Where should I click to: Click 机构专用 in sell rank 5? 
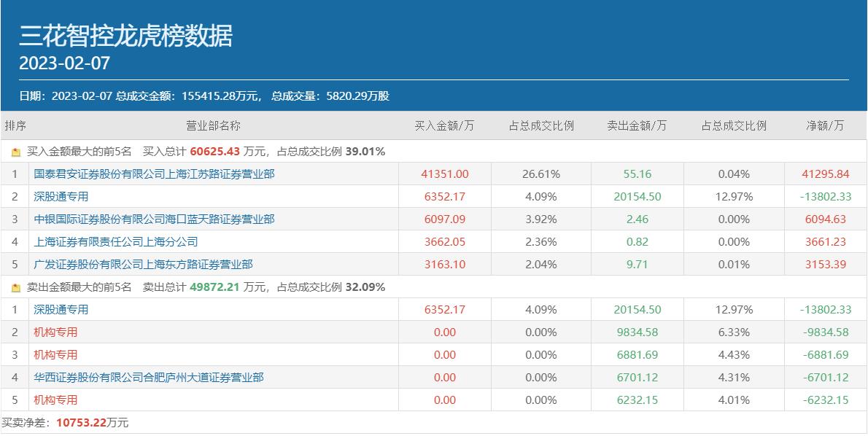(x=55, y=400)
